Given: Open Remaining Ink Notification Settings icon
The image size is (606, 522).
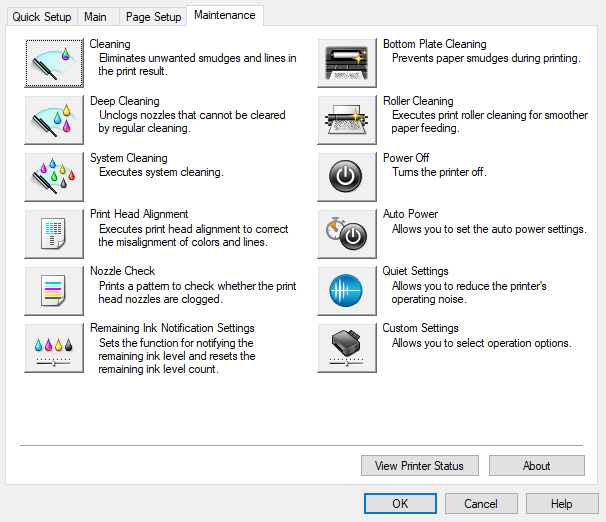Looking at the screenshot, I should pyautogui.click(x=54, y=348).
